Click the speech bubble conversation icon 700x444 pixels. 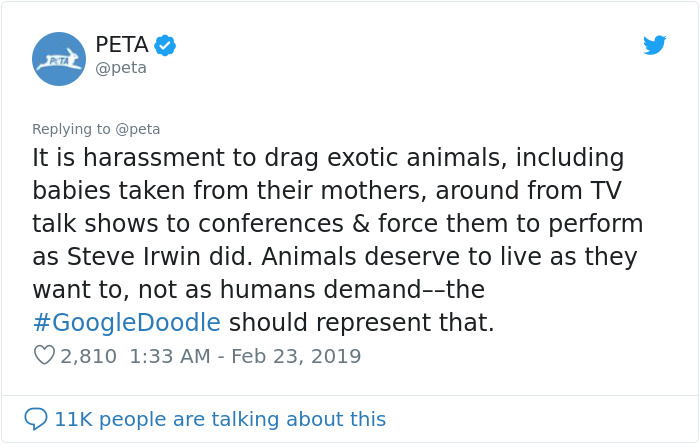coord(36,419)
